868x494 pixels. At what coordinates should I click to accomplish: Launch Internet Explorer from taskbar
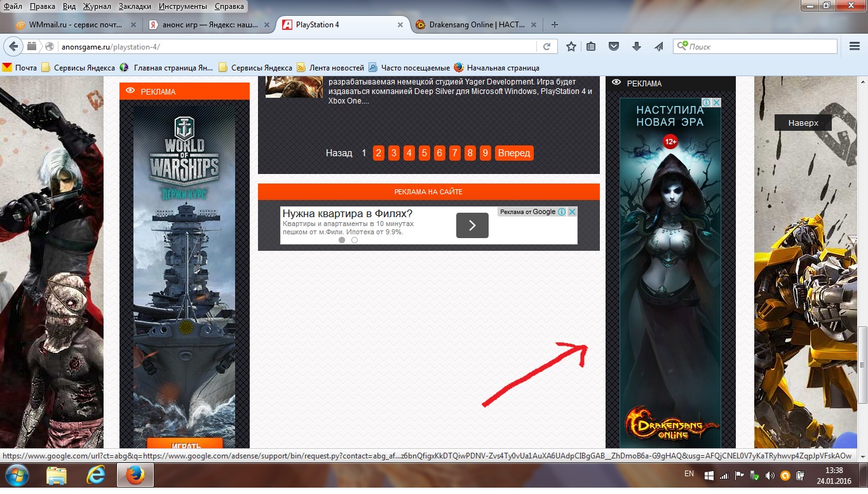pos(95,475)
